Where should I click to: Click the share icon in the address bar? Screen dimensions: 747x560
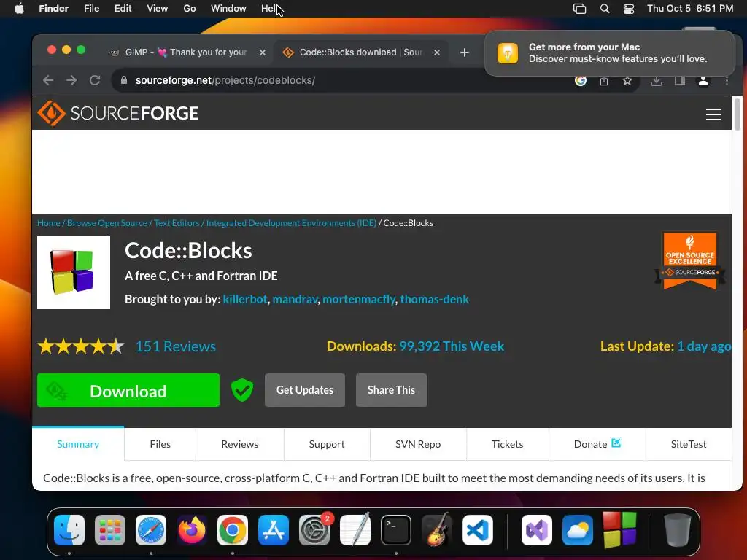(x=603, y=80)
